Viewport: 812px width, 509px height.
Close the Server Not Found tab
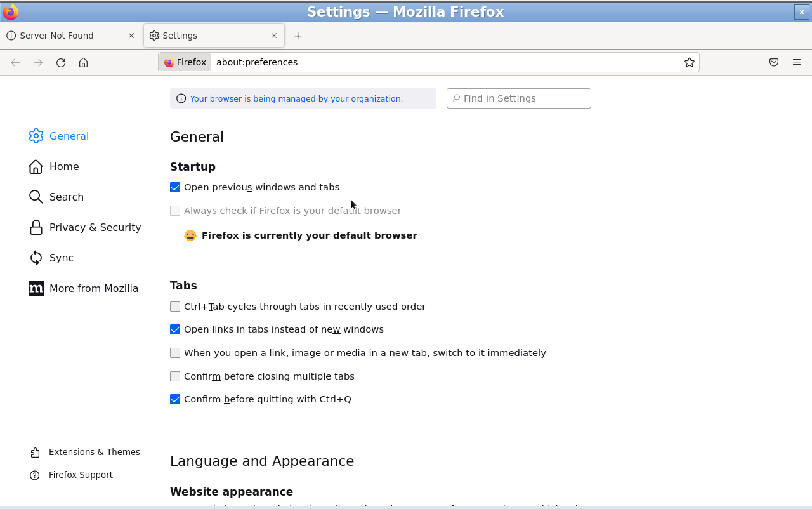point(131,36)
